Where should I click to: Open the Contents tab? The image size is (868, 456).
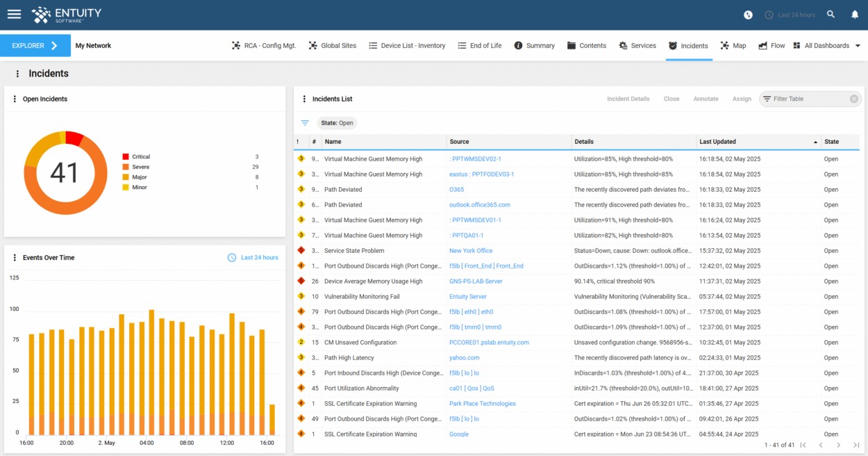pyautogui.click(x=587, y=46)
